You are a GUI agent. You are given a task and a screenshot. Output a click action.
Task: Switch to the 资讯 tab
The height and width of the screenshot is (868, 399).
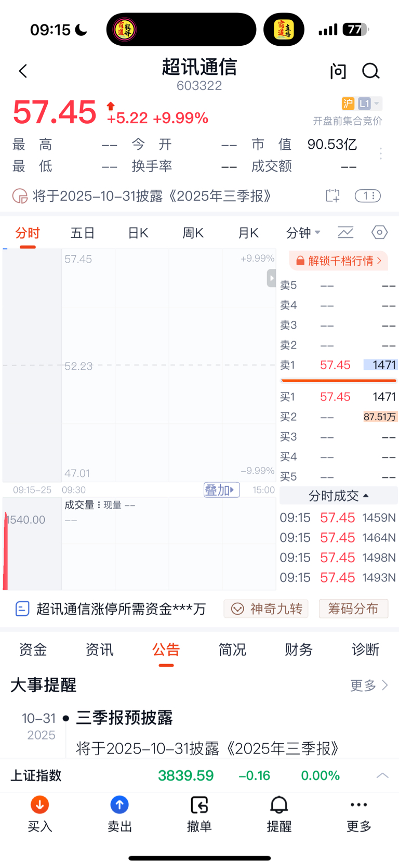100,650
